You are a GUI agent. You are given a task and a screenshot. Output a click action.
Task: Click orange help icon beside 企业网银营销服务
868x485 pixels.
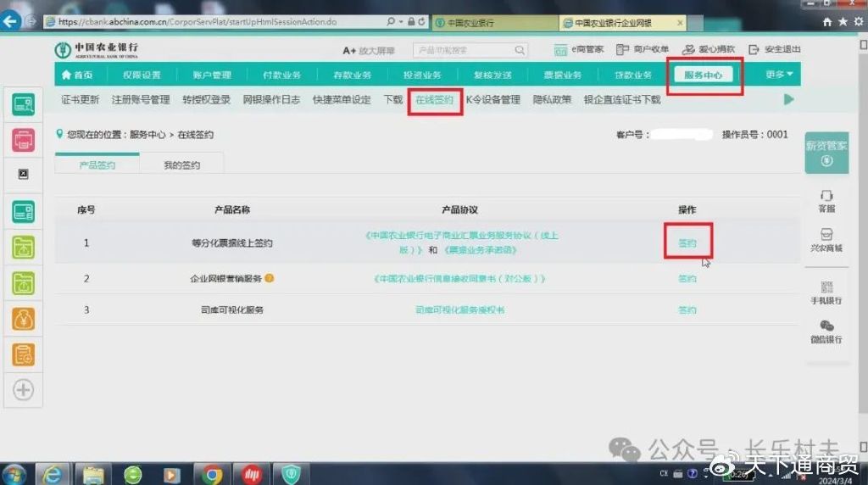click(269, 278)
